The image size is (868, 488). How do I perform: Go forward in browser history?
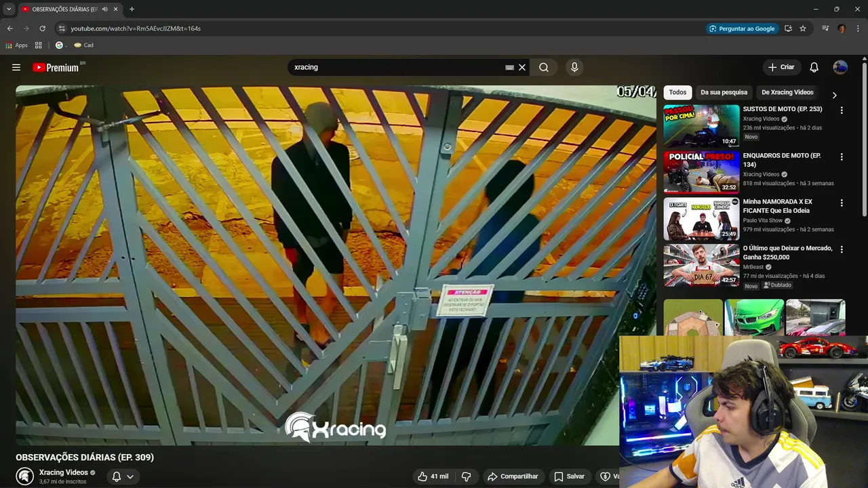pyautogui.click(x=26, y=28)
